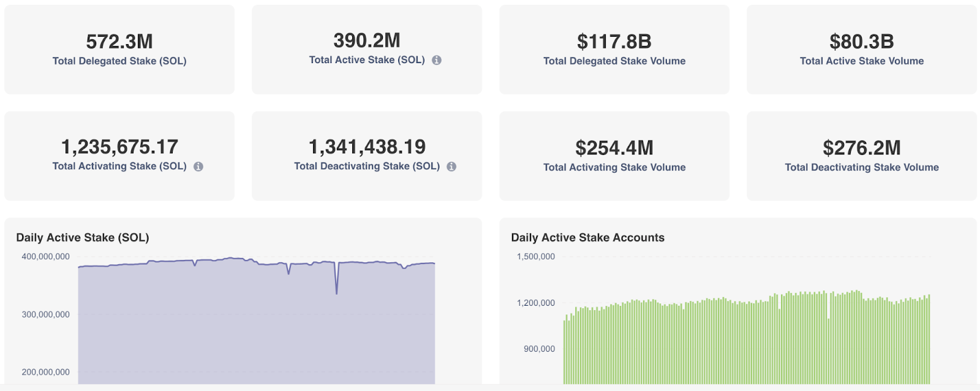980x391 pixels.
Task: Click the 900,000 y-axis label
Action: (x=539, y=349)
